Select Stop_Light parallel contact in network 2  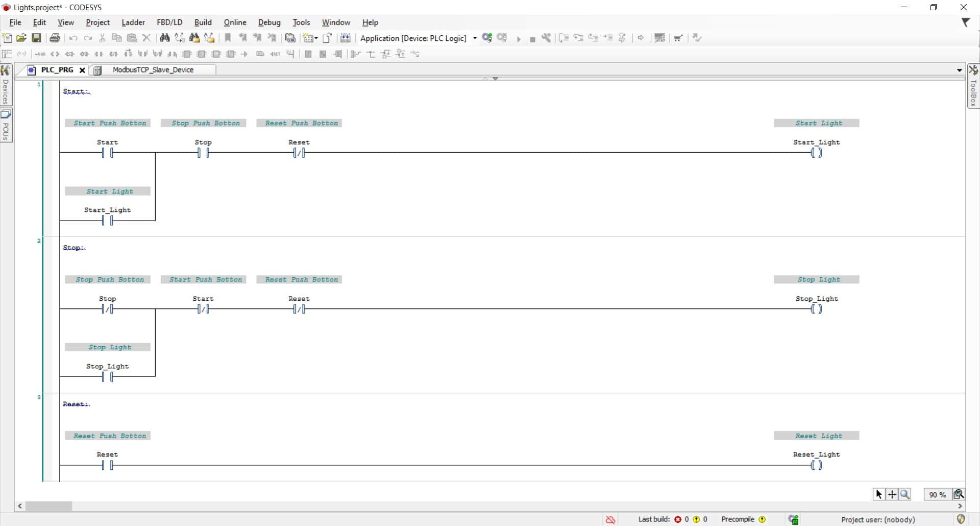tap(107, 377)
